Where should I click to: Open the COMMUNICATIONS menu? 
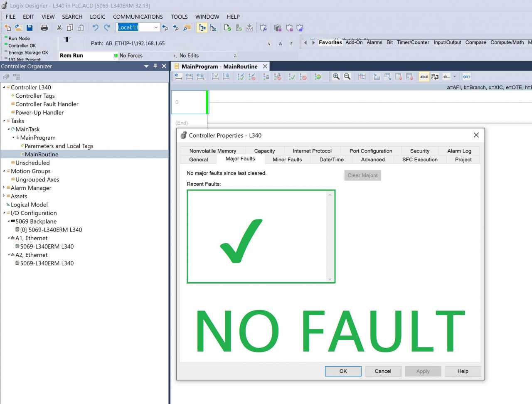point(138,17)
